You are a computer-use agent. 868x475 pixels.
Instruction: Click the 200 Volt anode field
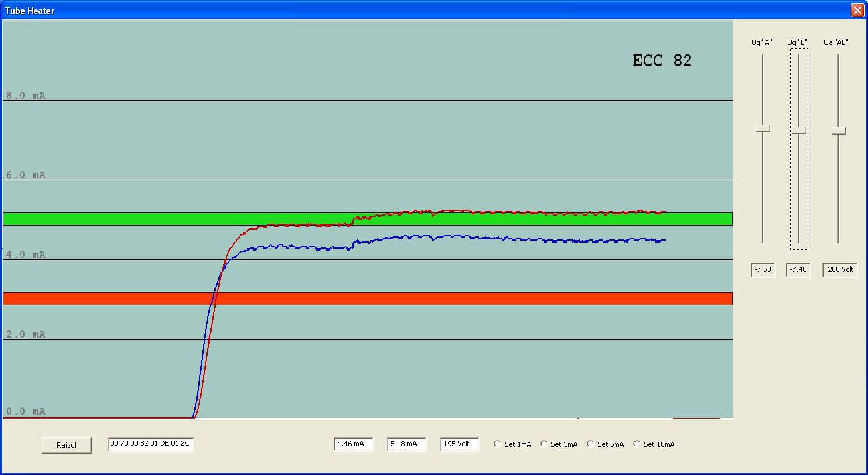tap(840, 270)
